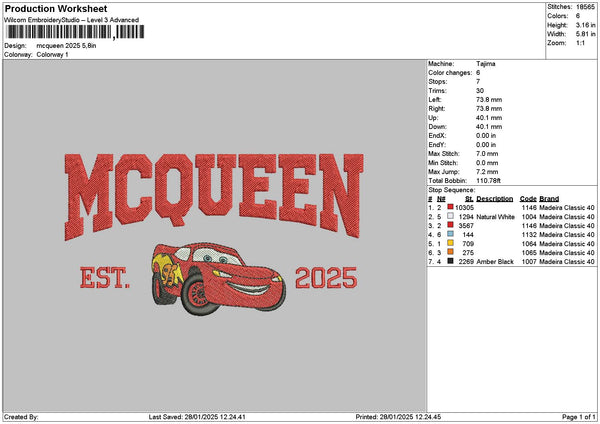Click the Amber Black swatch for stop 7

[x=450, y=261]
